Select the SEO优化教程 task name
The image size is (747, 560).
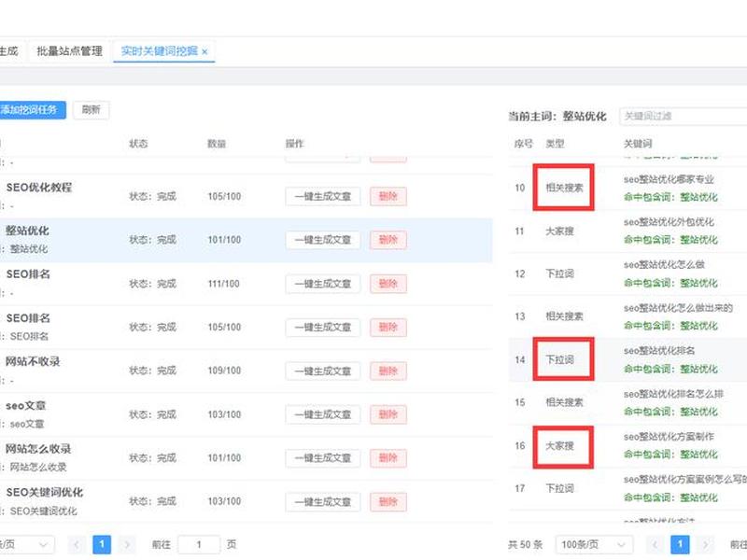(38, 188)
